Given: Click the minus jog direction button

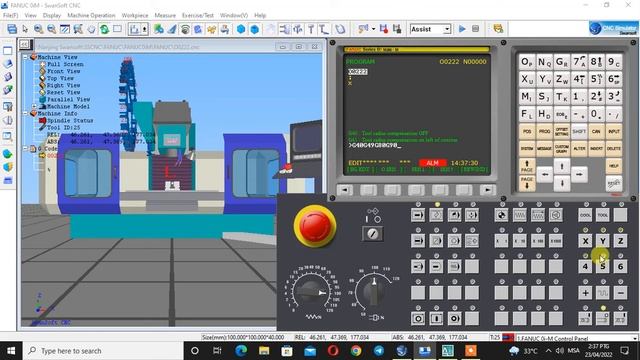Looking at the screenshot, I should tap(620, 293).
